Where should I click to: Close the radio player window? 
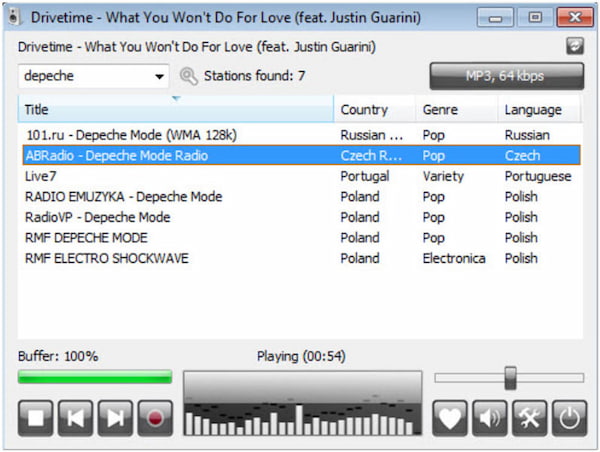click(x=575, y=17)
